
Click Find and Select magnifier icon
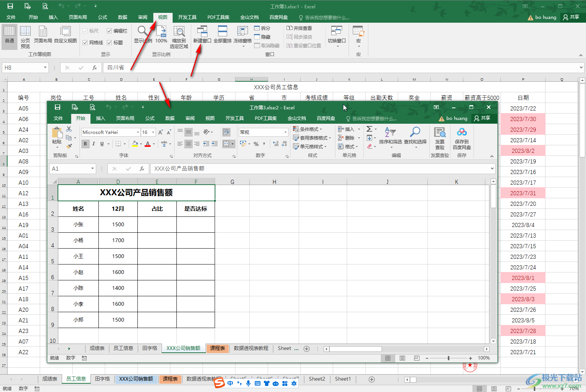[x=415, y=132]
